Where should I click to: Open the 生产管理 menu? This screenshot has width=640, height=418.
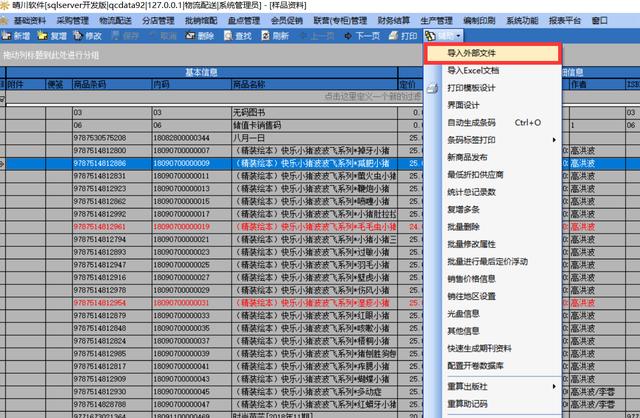tap(436, 20)
